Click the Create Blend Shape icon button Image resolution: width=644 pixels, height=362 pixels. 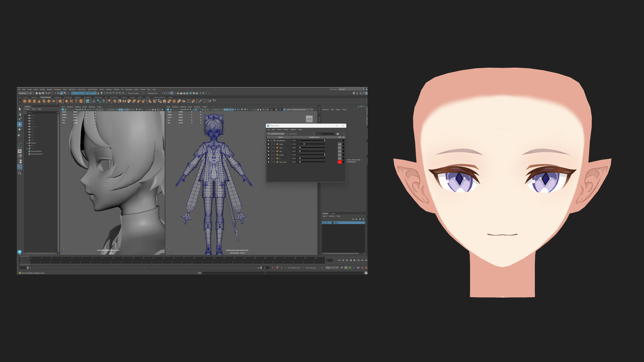click(x=276, y=134)
